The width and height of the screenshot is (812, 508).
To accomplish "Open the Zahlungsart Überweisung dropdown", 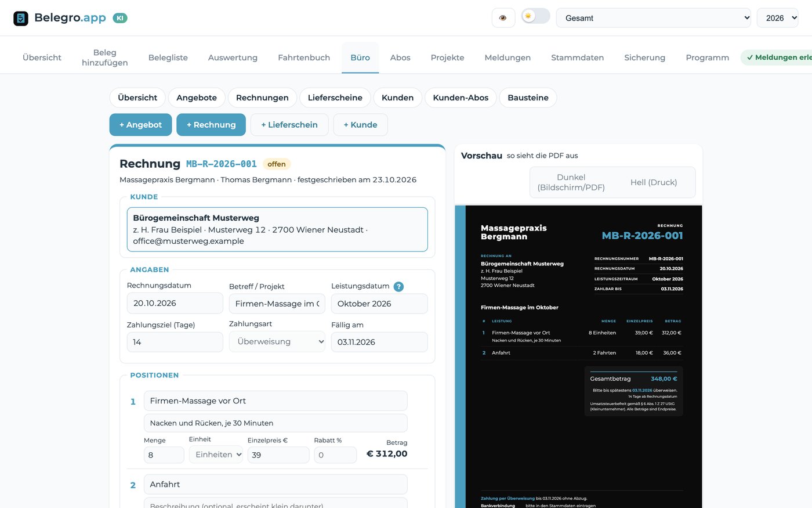I will coord(277,342).
